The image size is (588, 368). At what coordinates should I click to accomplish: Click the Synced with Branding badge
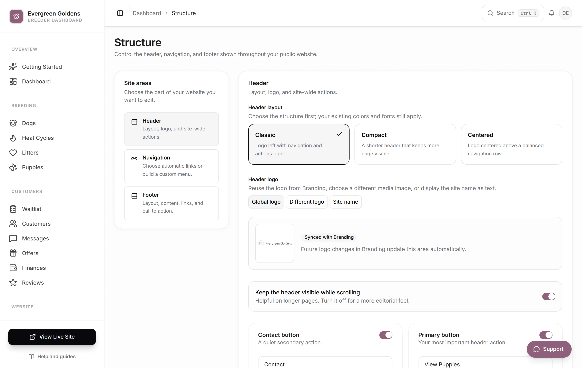pyautogui.click(x=329, y=237)
